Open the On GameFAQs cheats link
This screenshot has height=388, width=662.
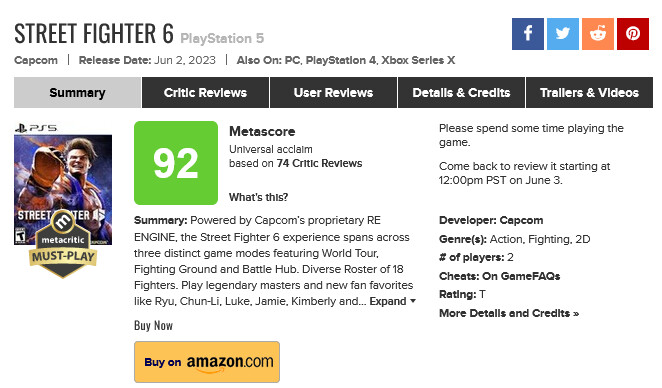click(521, 276)
